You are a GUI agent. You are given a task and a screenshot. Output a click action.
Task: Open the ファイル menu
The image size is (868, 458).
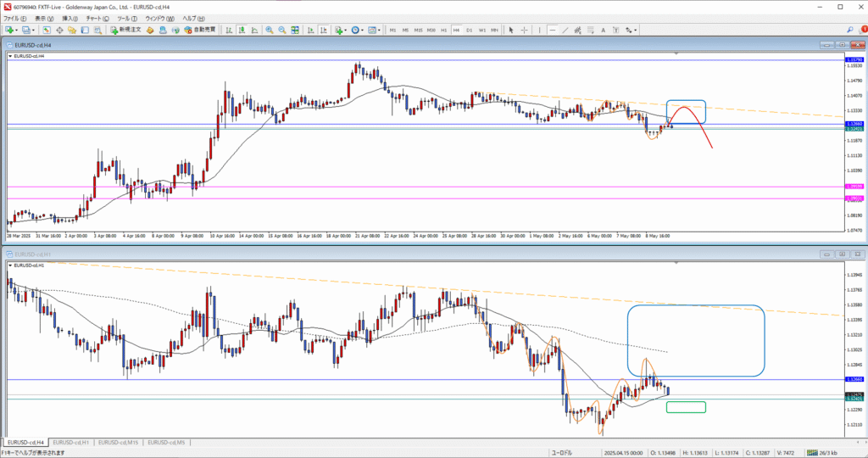pyautogui.click(x=15, y=19)
